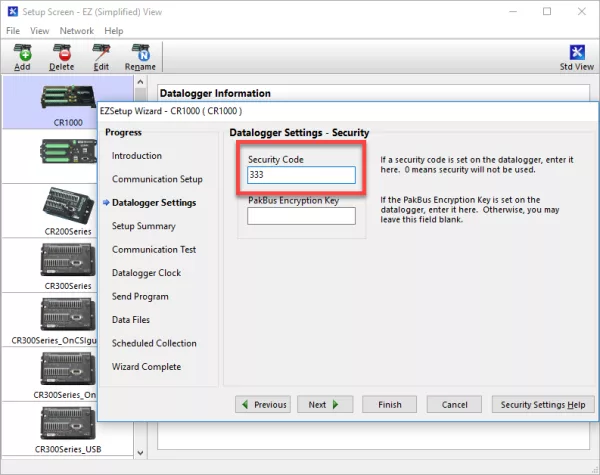Click the PakBus Encryption Key field

point(301,216)
